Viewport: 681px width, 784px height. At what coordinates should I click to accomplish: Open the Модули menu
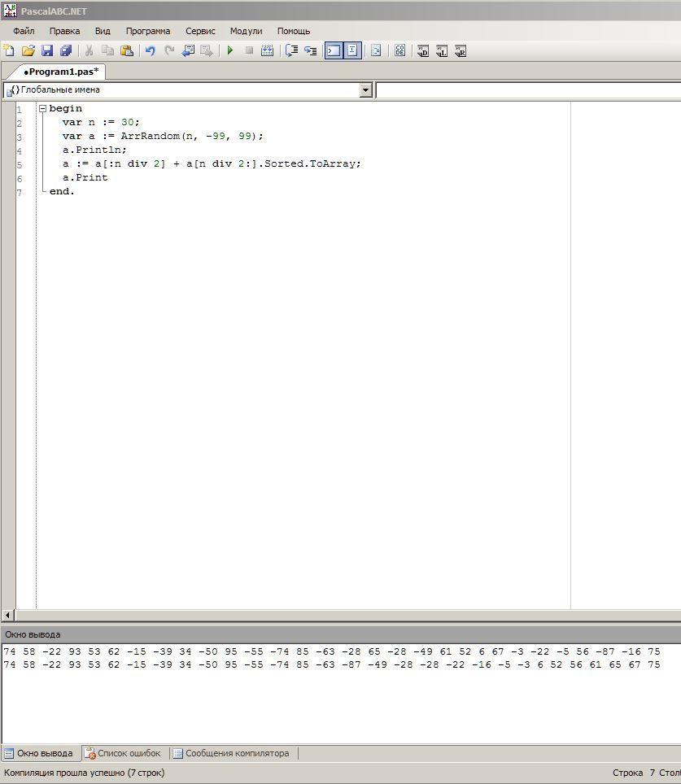pyautogui.click(x=246, y=31)
